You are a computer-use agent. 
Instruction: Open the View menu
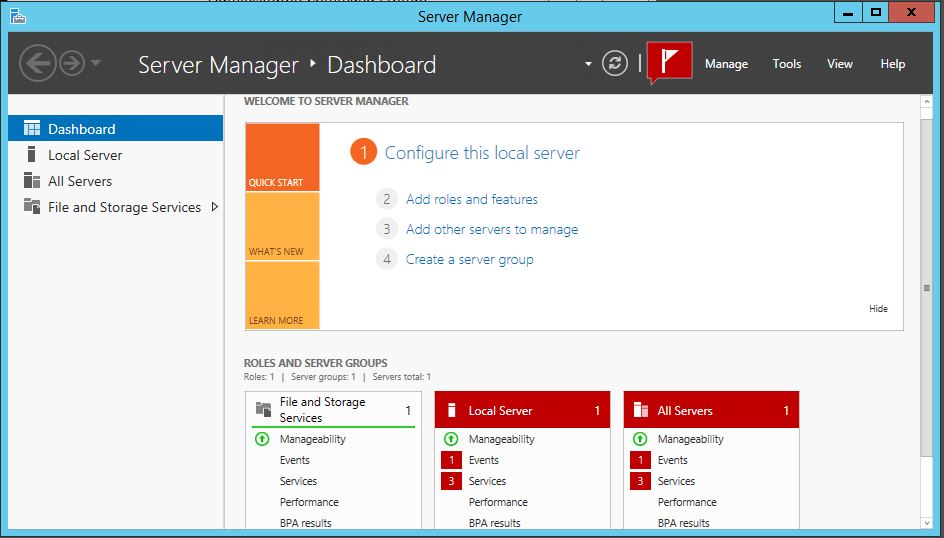pyautogui.click(x=839, y=64)
